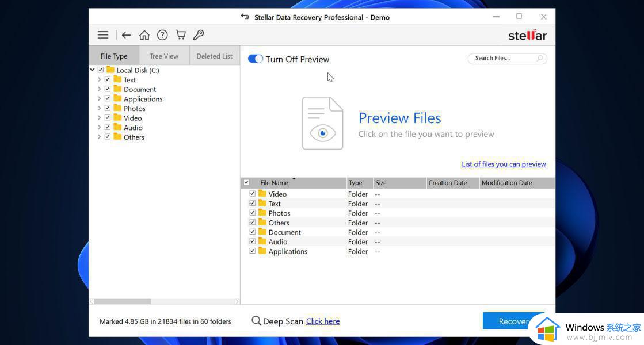Open the Deep Scan Click here link
Image resolution: width=644 pixels, height=345 pixels.
323,321
